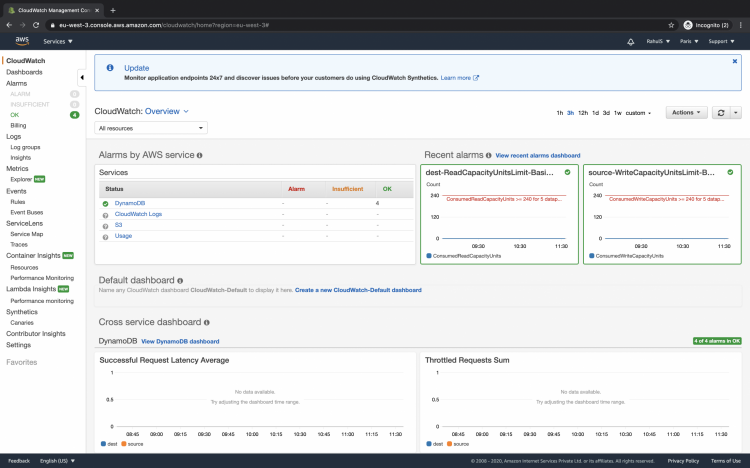
Task: Click green OK status icon on dest-ReadCapacityUnitsLimit alarm
Action: pyautogui.click(x=567, y=172)
